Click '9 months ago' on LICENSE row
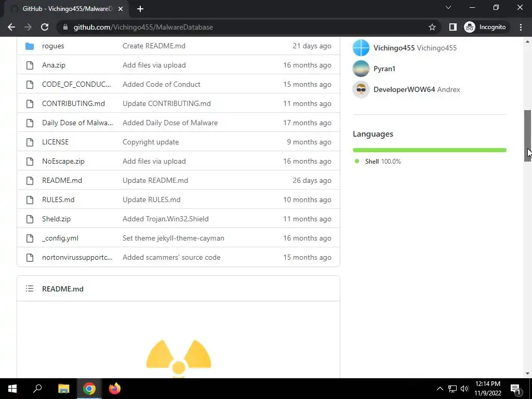 pos(309,142)
